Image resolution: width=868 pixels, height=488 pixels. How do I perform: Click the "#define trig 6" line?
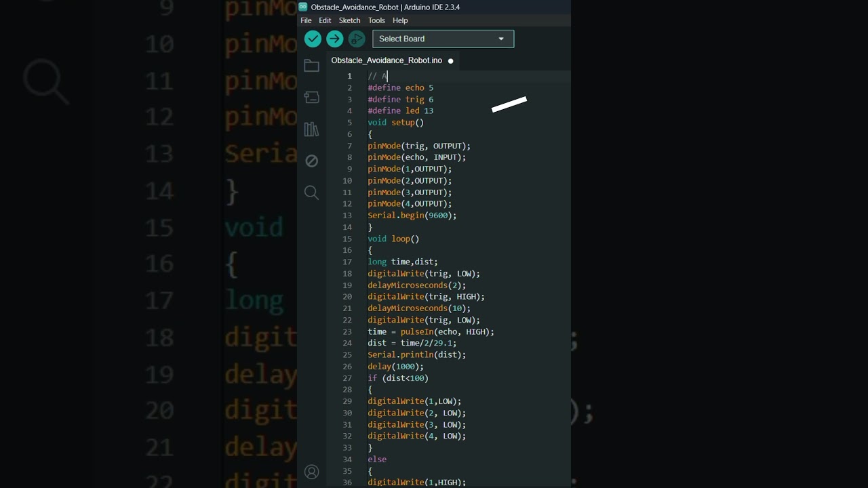click(401, 99)
